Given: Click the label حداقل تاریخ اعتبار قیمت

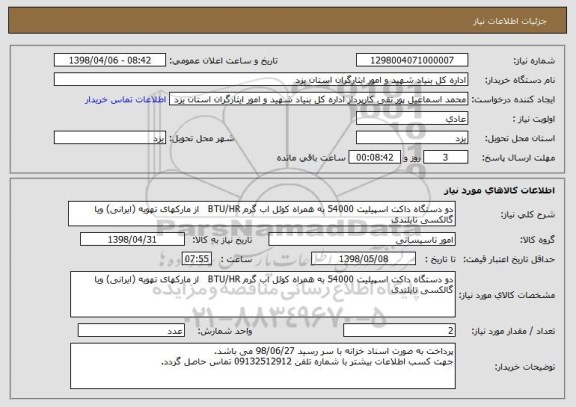Looking at the screenshot, I should tap(509, 259).
